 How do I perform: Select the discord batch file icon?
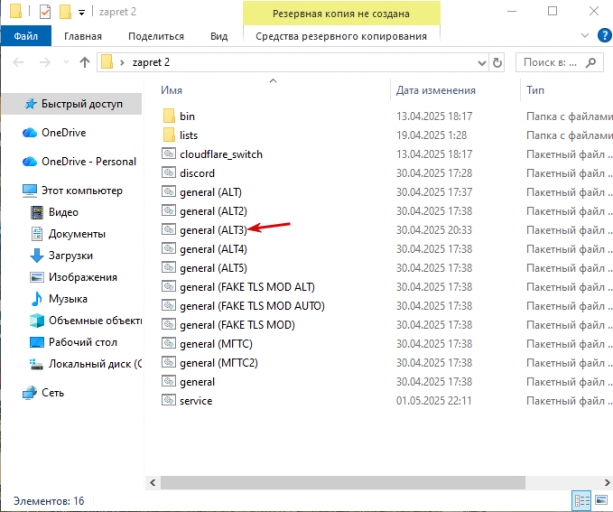click(168, 172)
